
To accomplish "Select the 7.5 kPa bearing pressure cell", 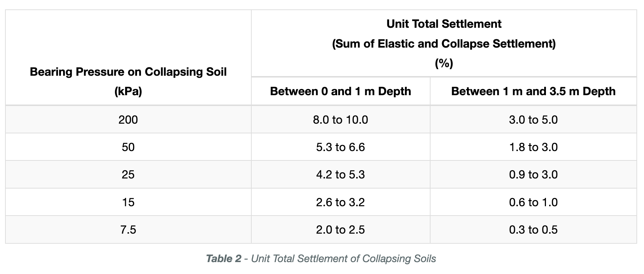I will click(128, 230).
